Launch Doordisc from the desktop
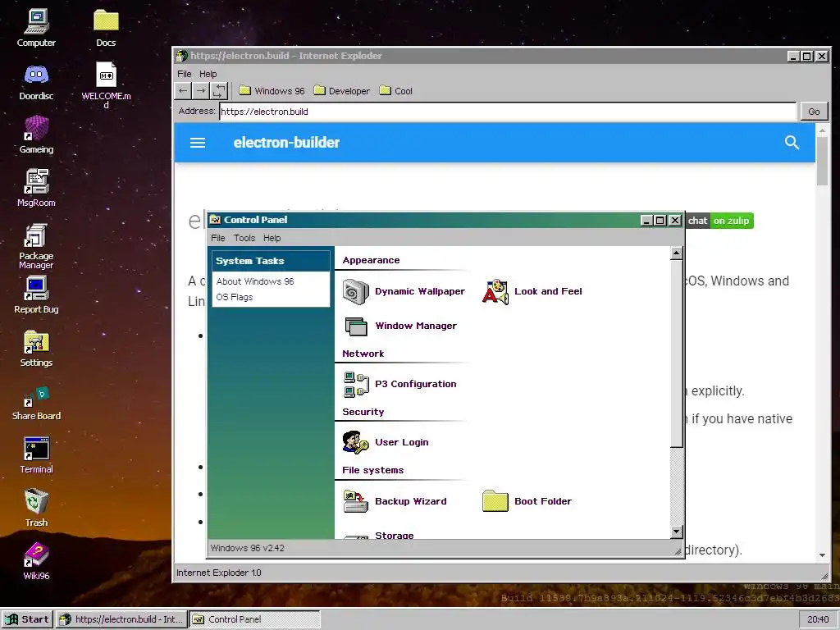Screen dimensions: 840x630 coord(36,81)
